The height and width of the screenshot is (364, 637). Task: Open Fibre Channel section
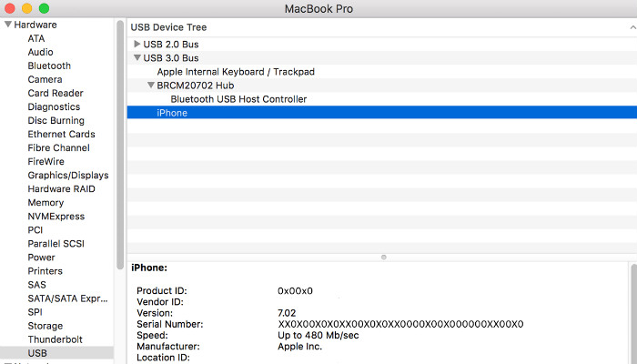(58, 147)
